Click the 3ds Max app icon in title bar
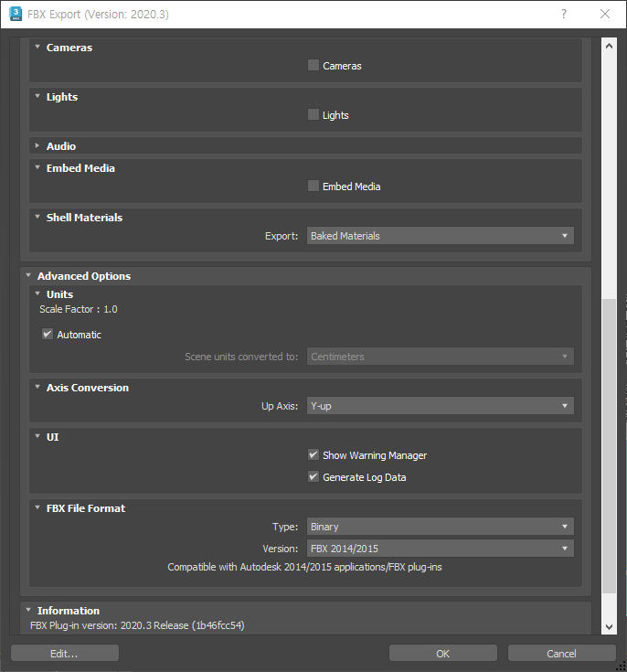The height and width of the screenshot is (672, 627). click(x=16, y=14)
